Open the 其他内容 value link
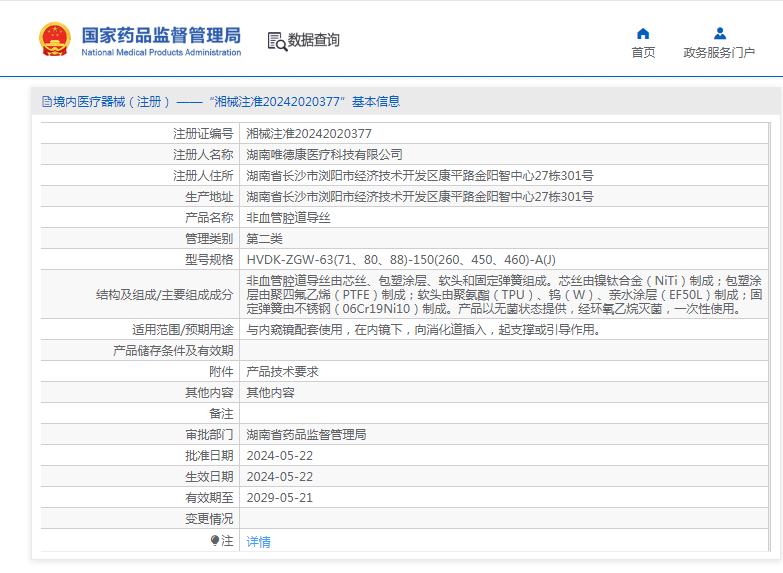Image resolution: width=783 pixels, height=573 pixels. pyautogui.click(x=270, y=393)
